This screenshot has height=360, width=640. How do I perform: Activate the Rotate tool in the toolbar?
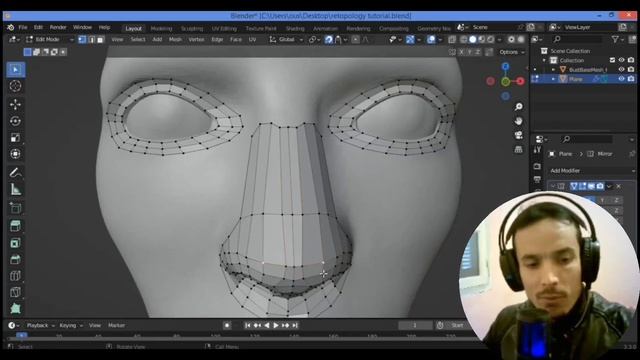pyautogui.click(x=16, y=121)
